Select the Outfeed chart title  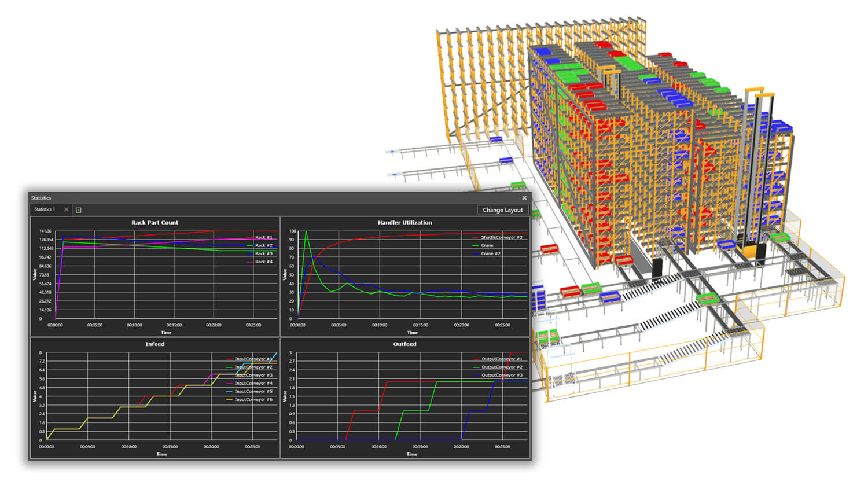[x=404, y=344]
